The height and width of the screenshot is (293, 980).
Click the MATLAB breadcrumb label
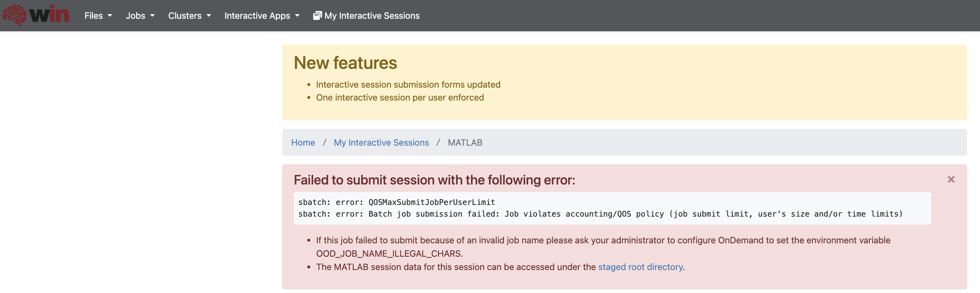465,142
